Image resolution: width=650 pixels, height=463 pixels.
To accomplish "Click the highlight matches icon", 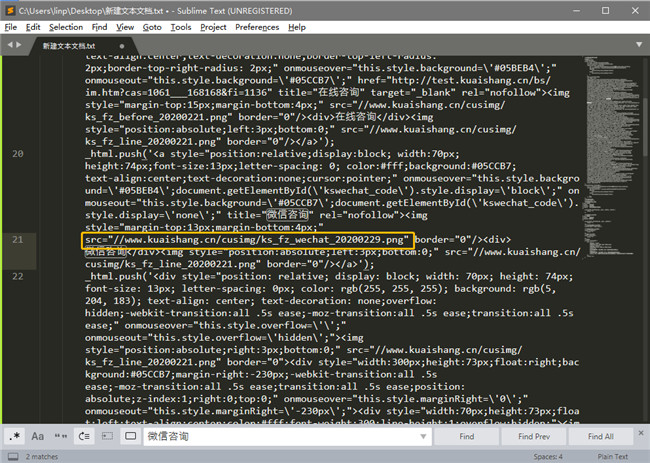I will point(129,437).
